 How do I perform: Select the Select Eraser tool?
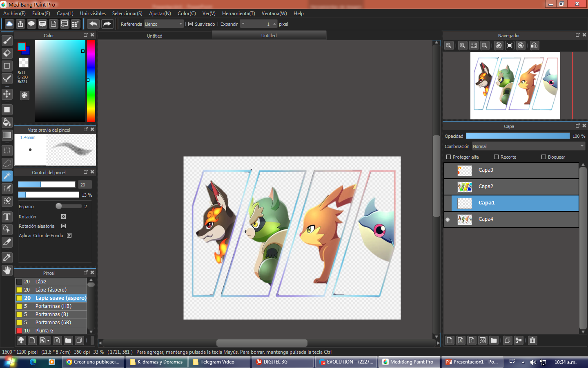pyautogui.click(x=7, y=201)
